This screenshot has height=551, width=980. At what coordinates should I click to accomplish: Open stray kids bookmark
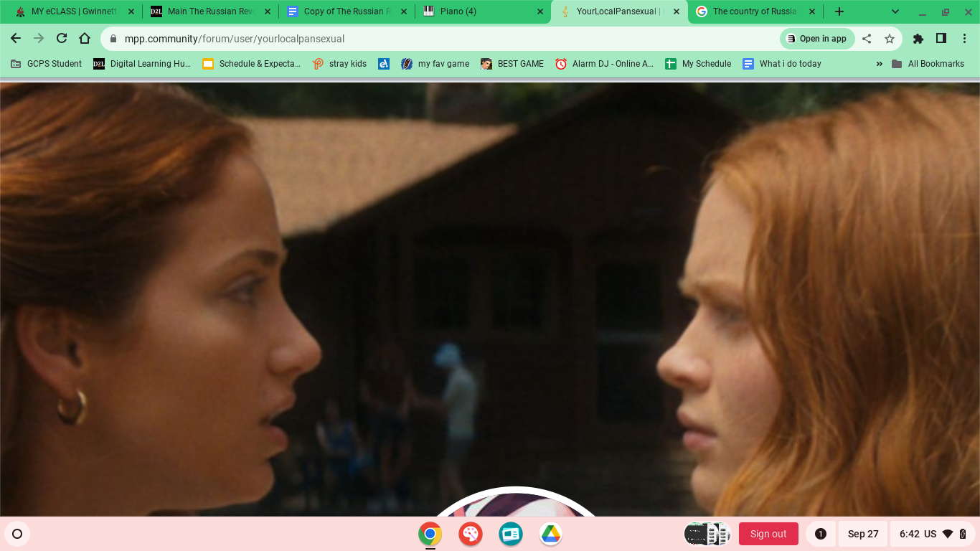coord(340,64)
